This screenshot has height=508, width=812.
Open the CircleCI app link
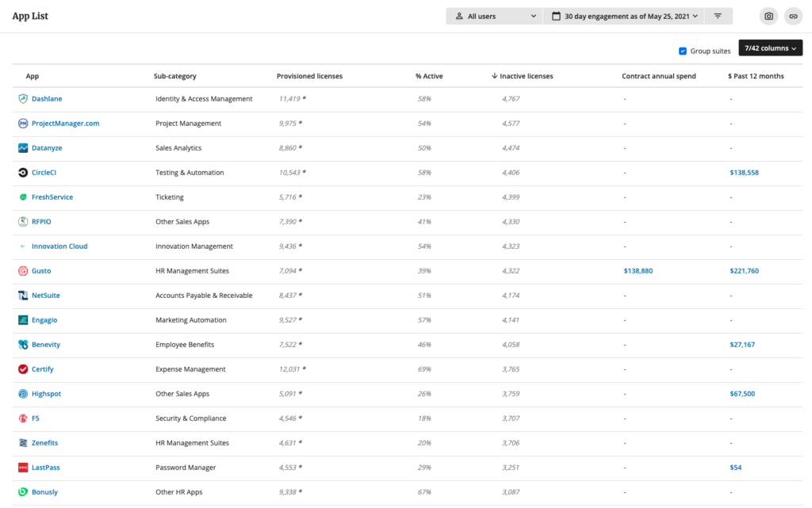click(44, 172)
